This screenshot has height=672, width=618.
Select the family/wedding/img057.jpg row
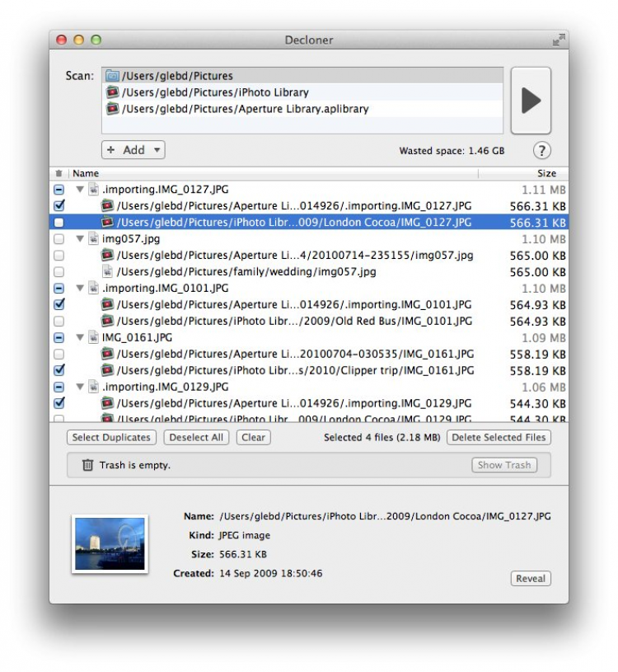pos(309,272)
